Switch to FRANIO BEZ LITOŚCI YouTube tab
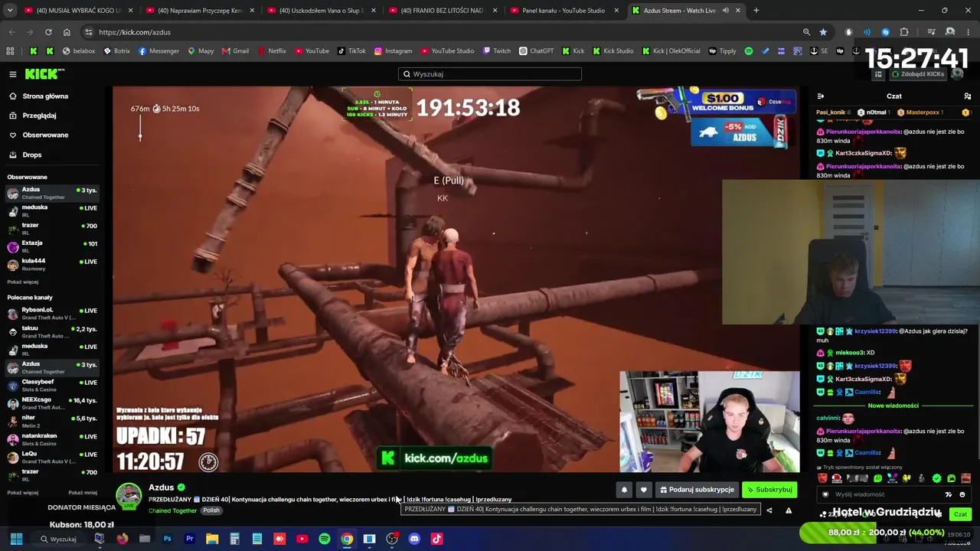The width and height of the screenshot is (980, 551). (442, 11)
